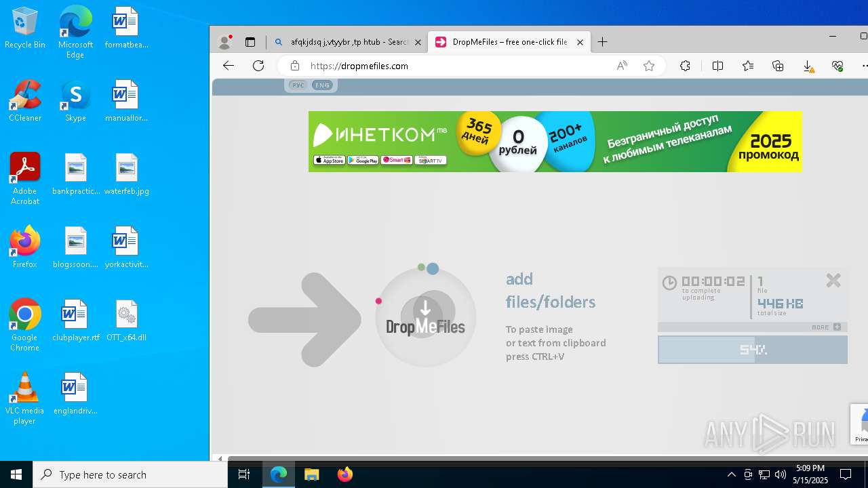868x488 pixels.
Task: Open Adobe Acrobat shortcut
Action: (x=25, y=179)
